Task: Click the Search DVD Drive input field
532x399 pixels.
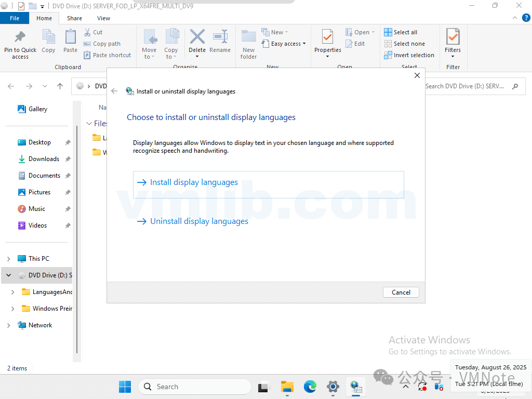Action: point(465,86)
